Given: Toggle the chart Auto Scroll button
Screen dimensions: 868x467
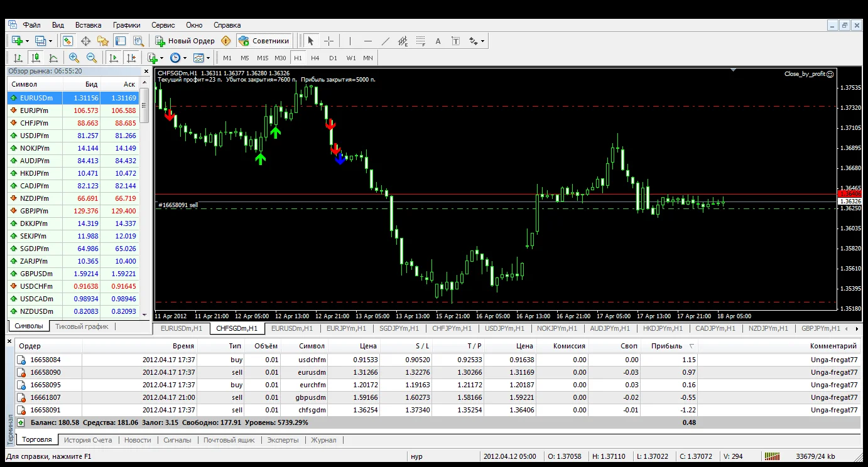Looking at the screenshot, I should pyautogui.click(x=114, y=58).
